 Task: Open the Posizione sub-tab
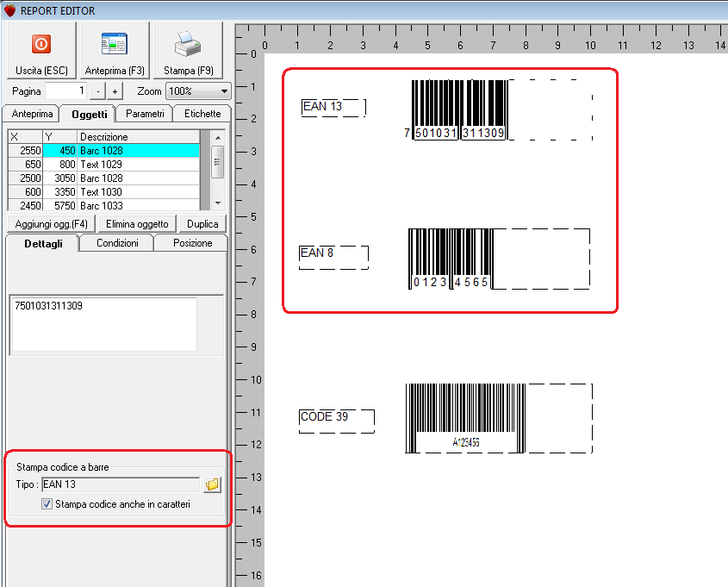[x=192, y=243]
